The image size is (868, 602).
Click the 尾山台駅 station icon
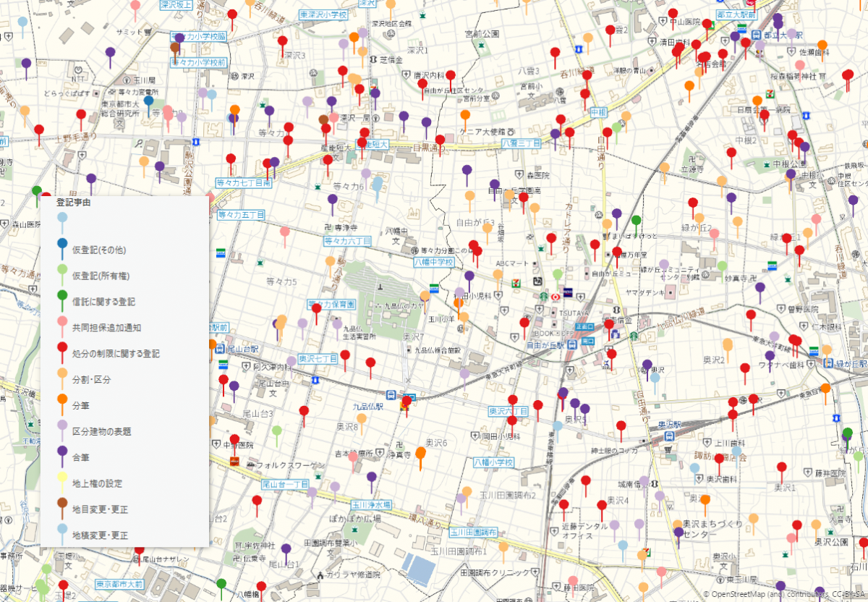221,349
